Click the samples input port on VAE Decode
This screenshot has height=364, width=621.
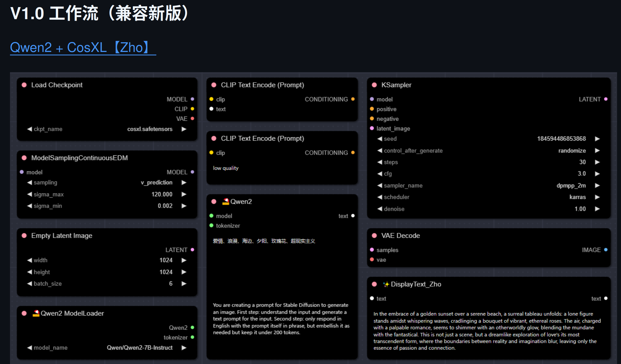(x=372, y=250)
